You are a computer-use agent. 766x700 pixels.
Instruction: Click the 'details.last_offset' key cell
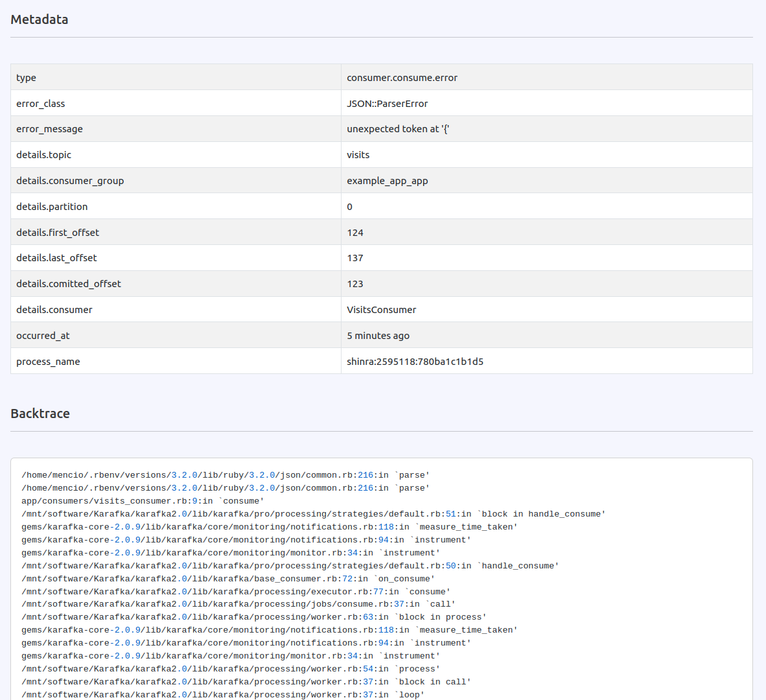tap(176, 258)
